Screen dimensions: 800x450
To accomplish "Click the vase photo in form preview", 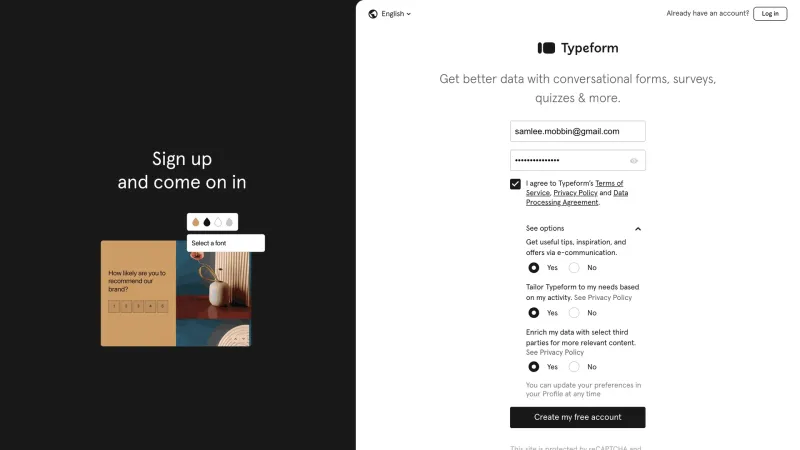I will (213, 294).
